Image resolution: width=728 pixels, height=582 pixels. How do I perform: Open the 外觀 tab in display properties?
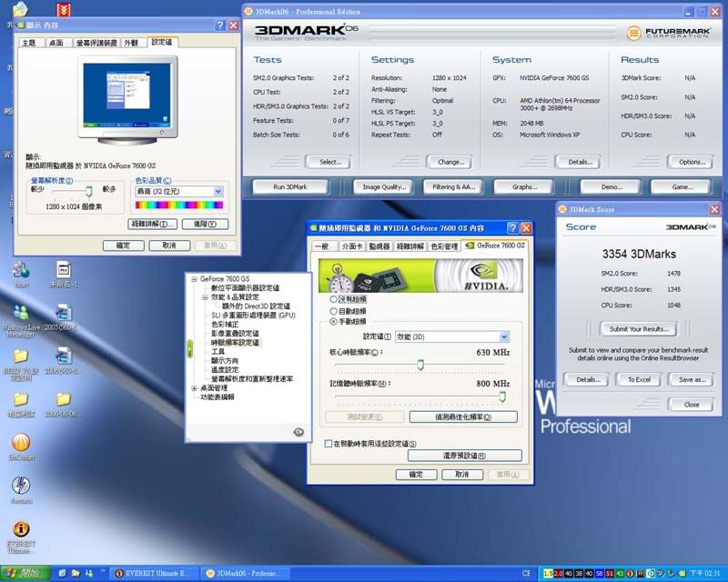[131, 43]
